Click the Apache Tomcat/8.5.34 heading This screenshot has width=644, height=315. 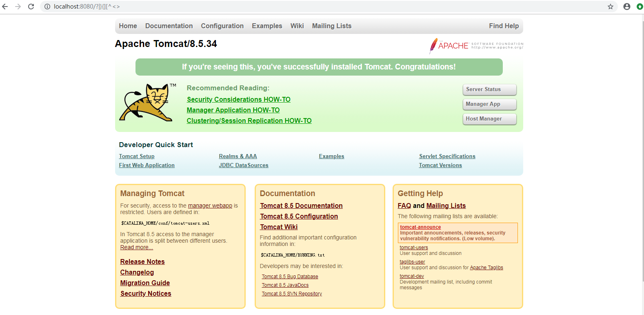click(166, 44)
